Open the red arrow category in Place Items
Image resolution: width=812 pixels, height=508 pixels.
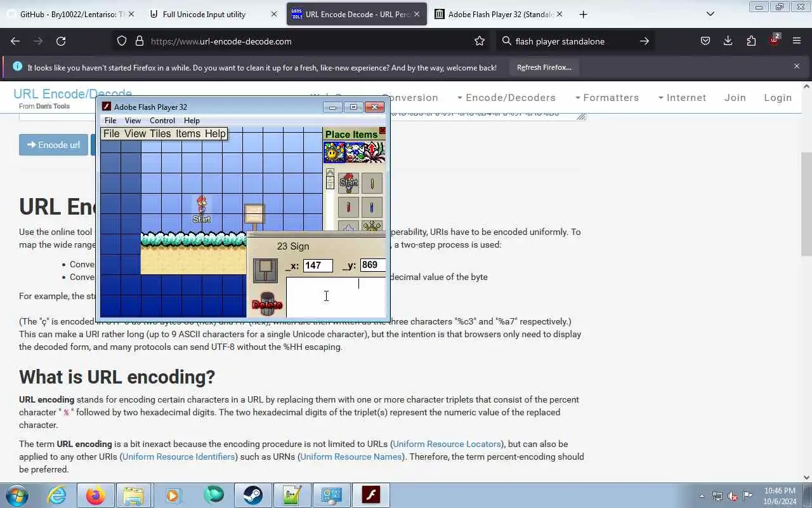point(375,152)
